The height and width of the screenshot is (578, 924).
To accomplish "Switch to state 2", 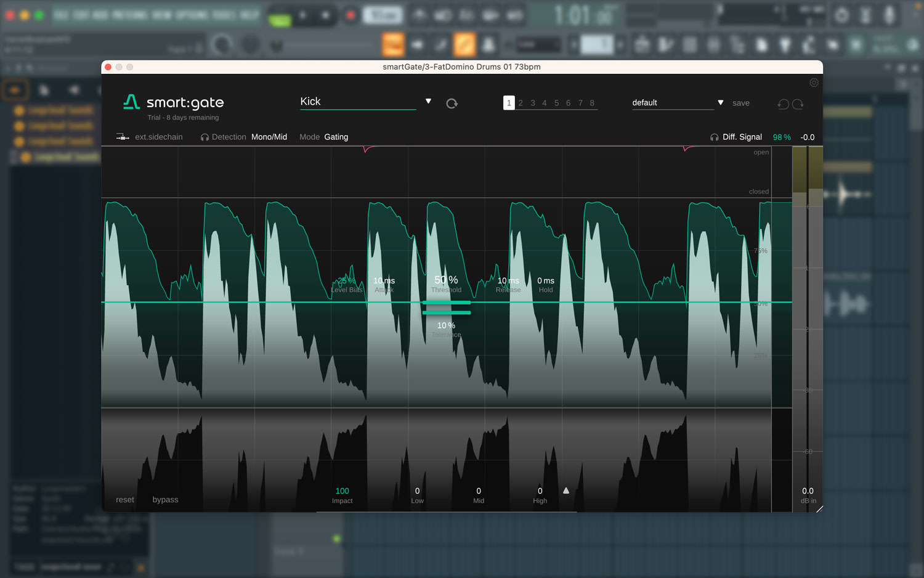I will (521, 103).
